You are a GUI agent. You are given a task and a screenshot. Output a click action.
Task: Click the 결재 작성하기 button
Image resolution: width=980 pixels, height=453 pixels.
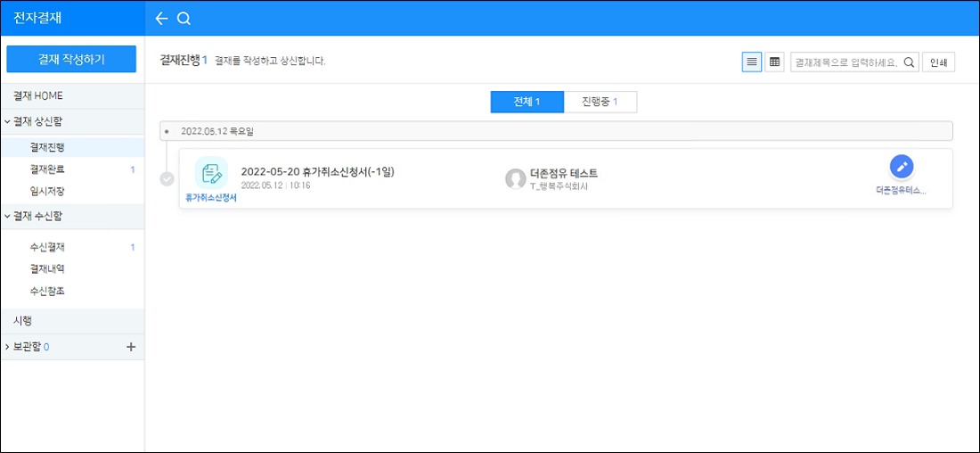(71, 59)
